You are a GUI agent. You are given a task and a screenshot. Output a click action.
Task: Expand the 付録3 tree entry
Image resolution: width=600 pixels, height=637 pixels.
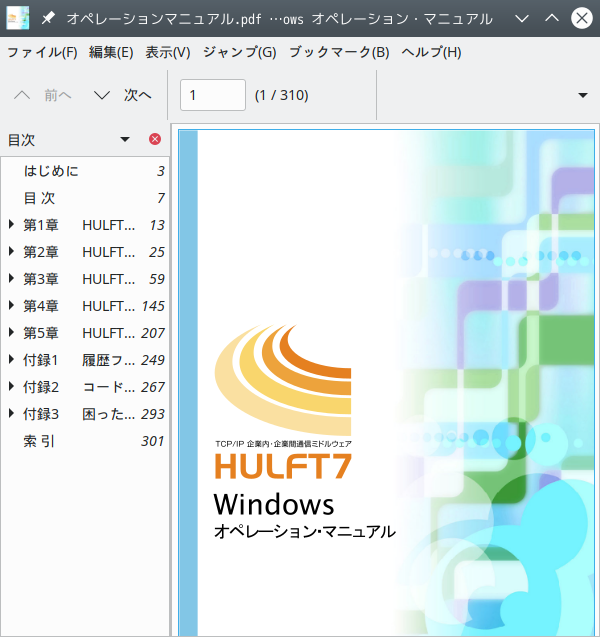point(11,413)
